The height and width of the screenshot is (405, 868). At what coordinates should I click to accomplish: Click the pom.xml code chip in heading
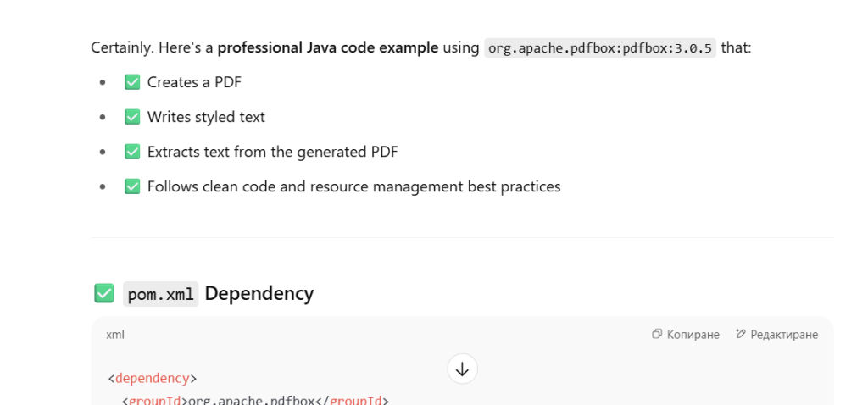click(x=160, y=294)
